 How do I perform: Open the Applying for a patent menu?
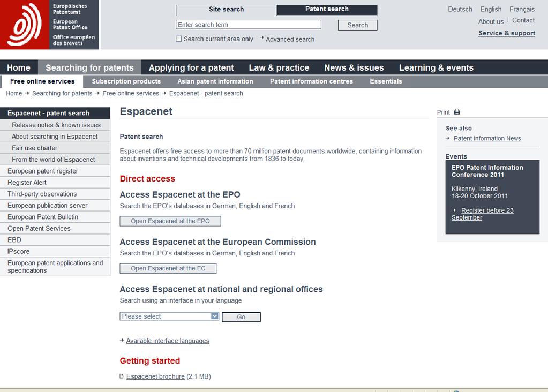(x=191, y=67)
